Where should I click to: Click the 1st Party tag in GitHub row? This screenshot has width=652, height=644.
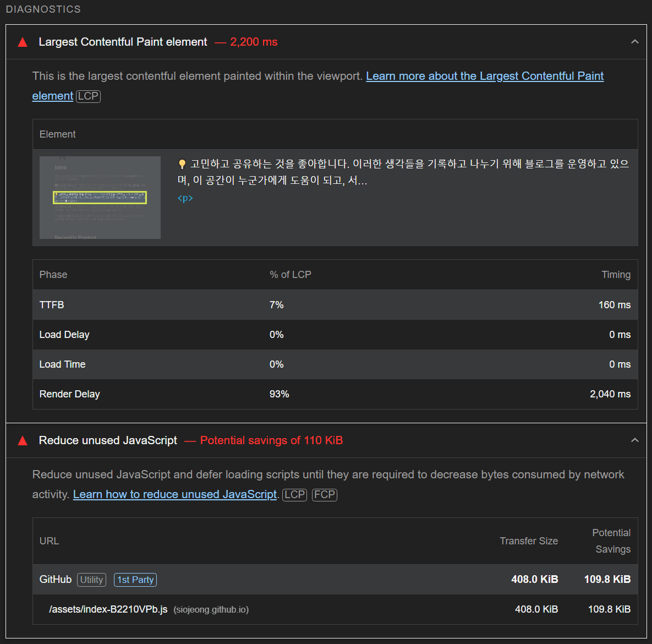135,580
